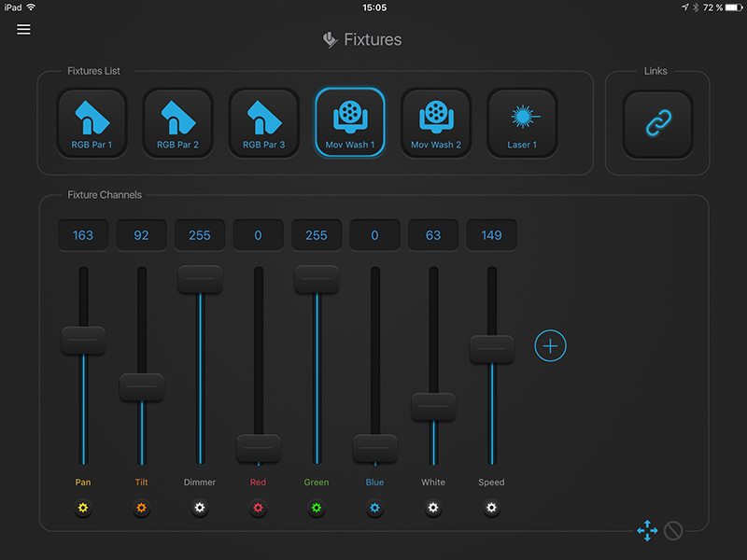Click the disable circle-slash icon
The height and width of the screenshot is (560, 747).
(672, 530)
